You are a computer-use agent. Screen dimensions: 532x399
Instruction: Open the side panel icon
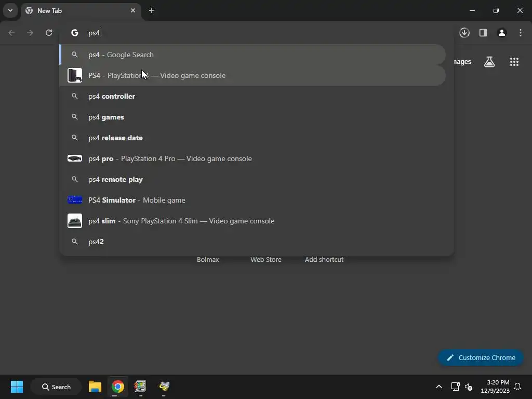(x=483, y=33)
